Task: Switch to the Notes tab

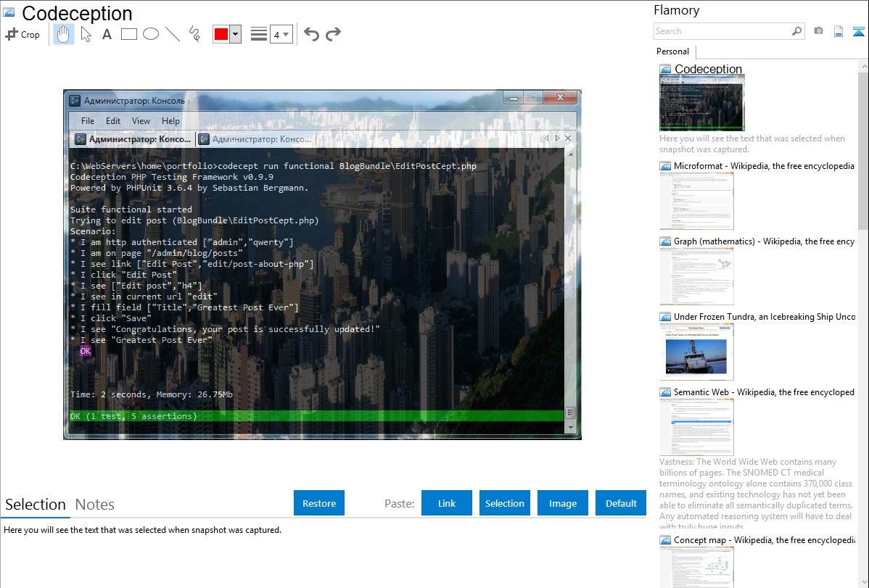Action: pos(95,505)
